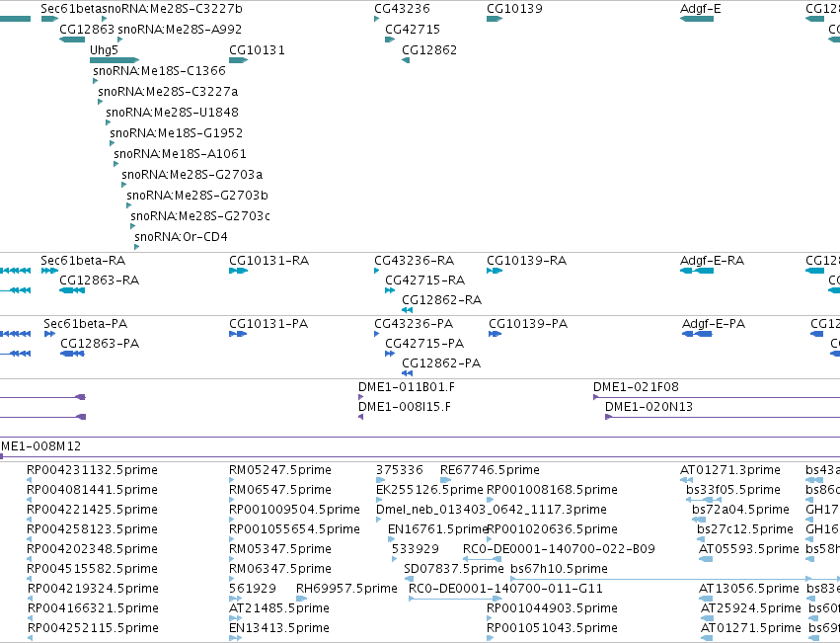Image resolution: width=840 pixels, height=643 pixels.
Task: Select RH69957.5prime EST label
Action: (346, 589)
